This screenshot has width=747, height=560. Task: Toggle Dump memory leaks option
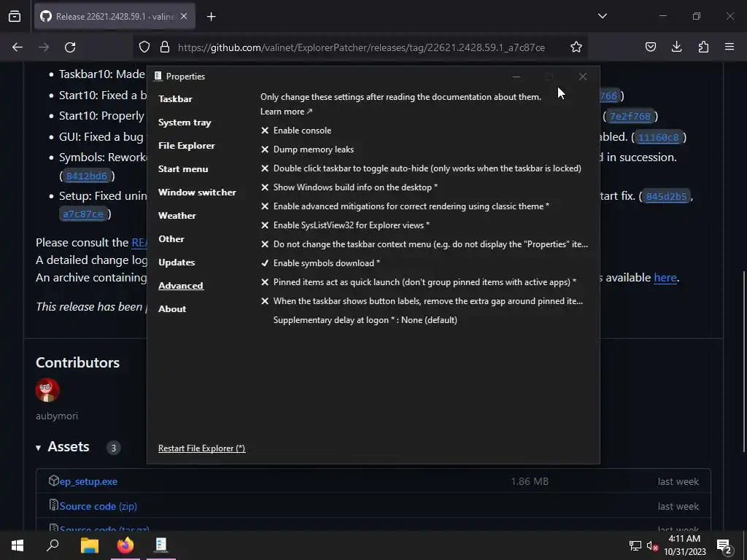pyautogui.click(x=307, y=149)
